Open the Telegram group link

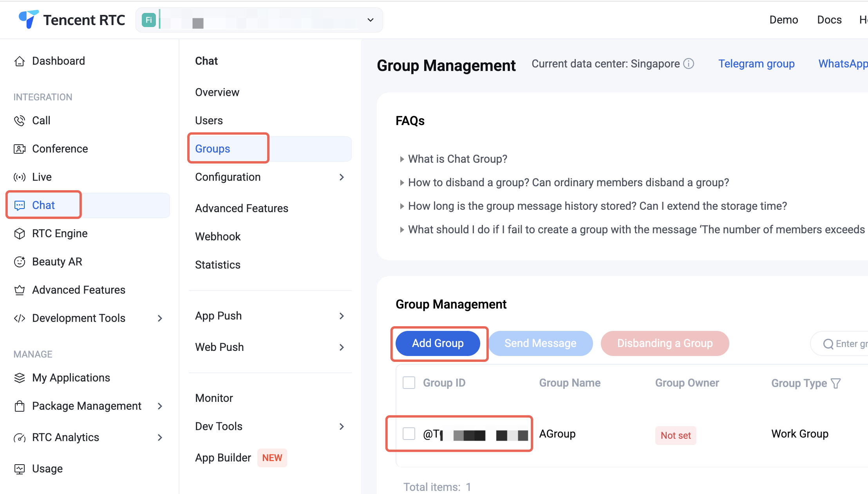tap(756, 64)
